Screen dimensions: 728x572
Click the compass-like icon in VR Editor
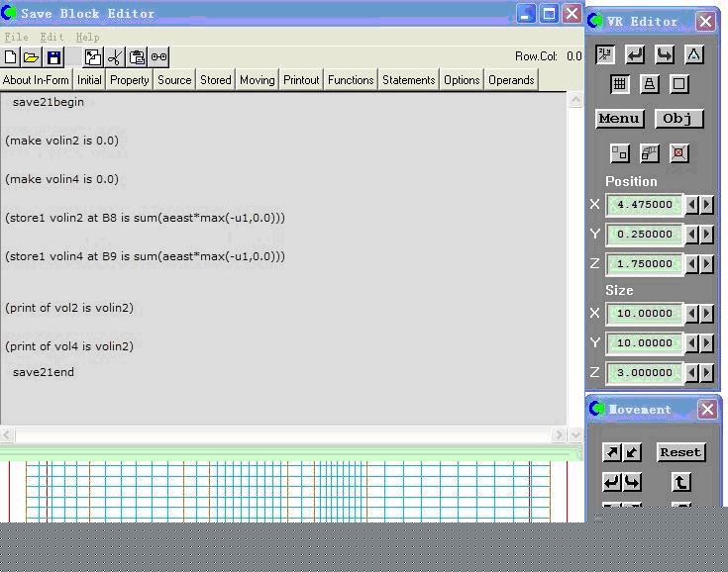[x=694, y=54]
